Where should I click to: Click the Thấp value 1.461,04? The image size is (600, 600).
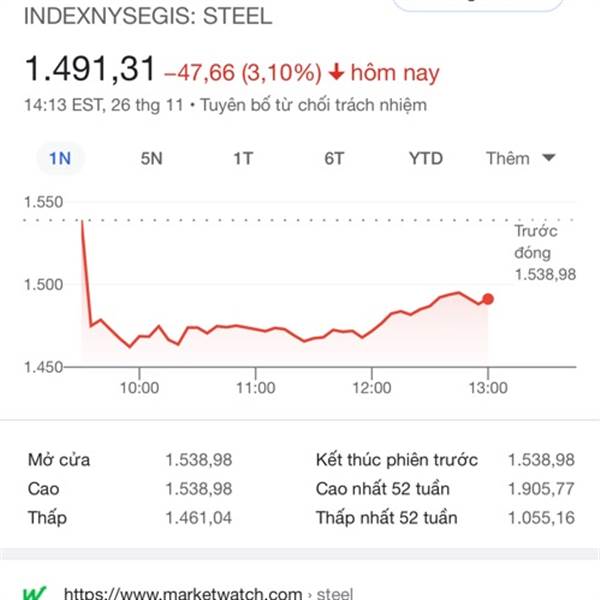coord(199,518)
